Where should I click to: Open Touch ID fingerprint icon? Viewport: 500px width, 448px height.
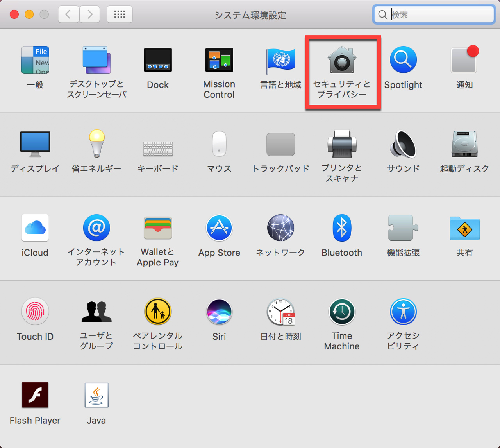point(35,312)
